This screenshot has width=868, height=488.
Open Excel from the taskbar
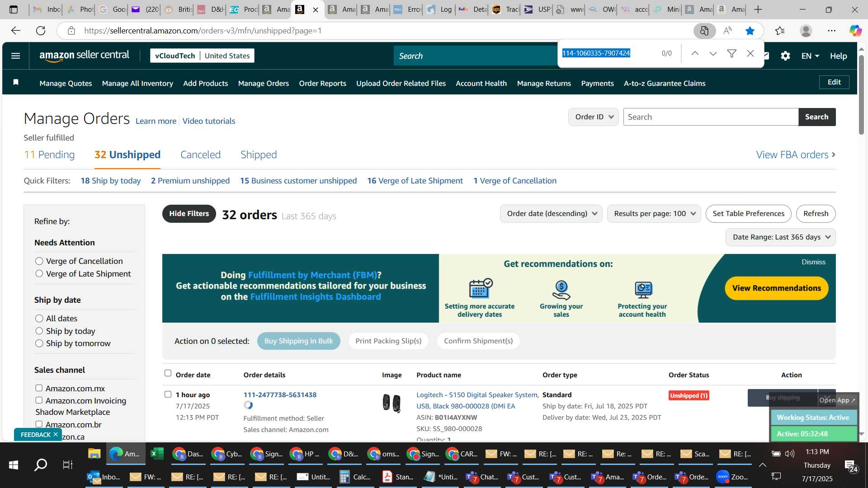(157, 454)
